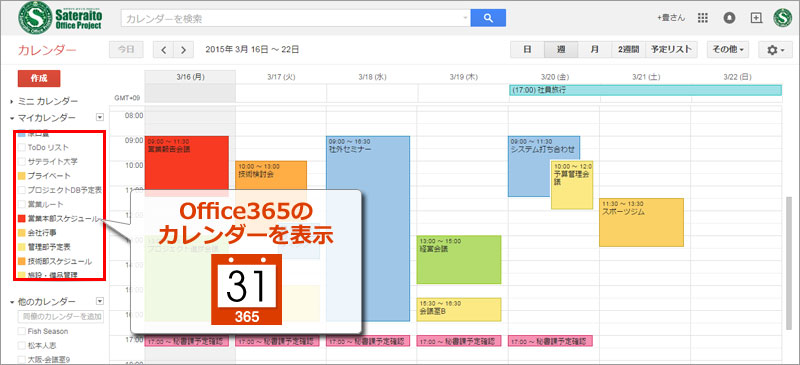This screenshot has height=365, width=800.
Task: Toggle the 大阪-会議室9 calendar checkbox
Action: coord(21,359)
